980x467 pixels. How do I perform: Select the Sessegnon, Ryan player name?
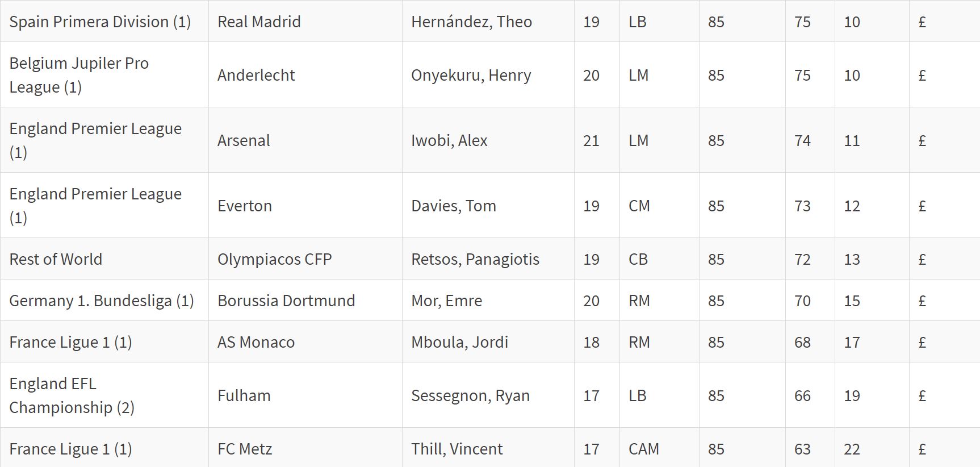pos(470,395)
